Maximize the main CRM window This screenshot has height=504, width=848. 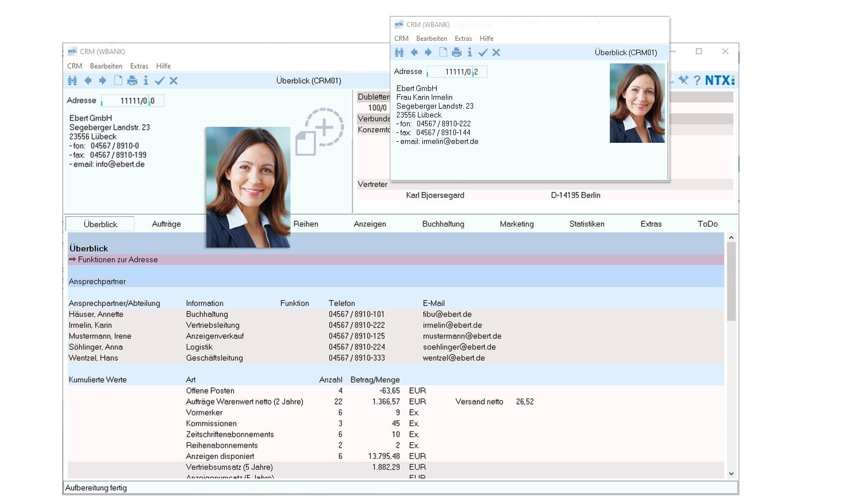click(699, 51)
